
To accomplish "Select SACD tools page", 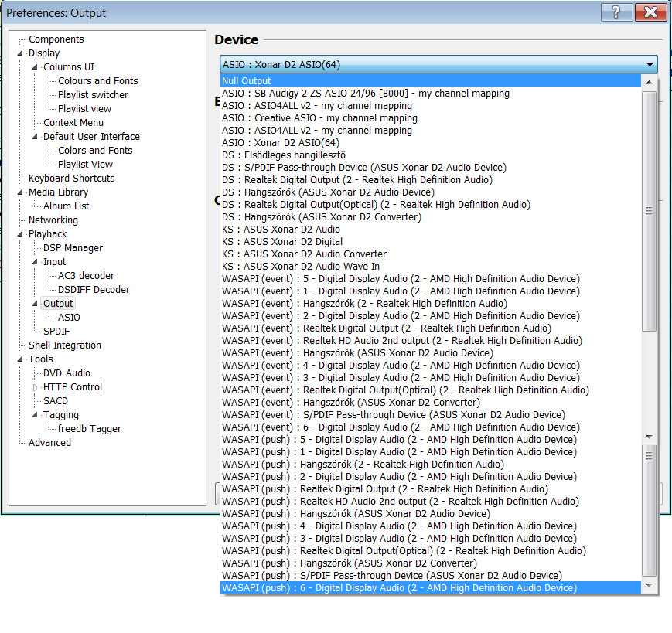I will (55, 401).
